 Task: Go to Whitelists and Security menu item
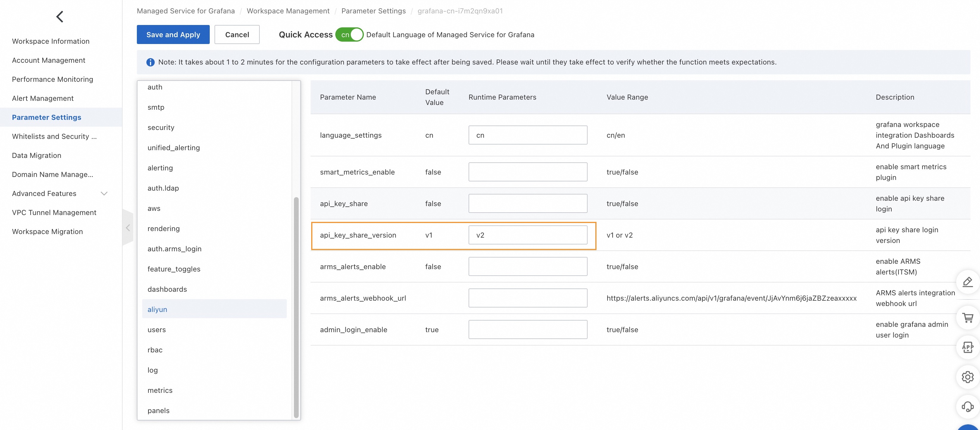(x=54, y=136)
